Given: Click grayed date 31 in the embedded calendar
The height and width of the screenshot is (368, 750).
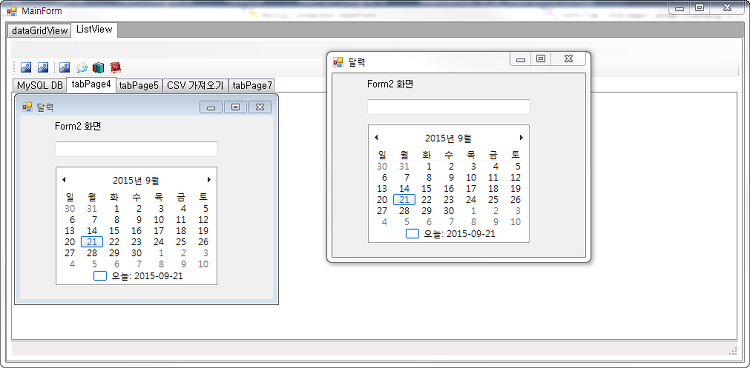Looking at the screenshot, I should click(92, 209).
